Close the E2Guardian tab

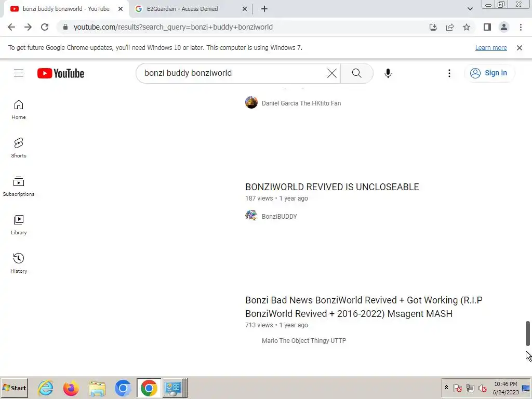pyautogui.click(x=245, y=9)
